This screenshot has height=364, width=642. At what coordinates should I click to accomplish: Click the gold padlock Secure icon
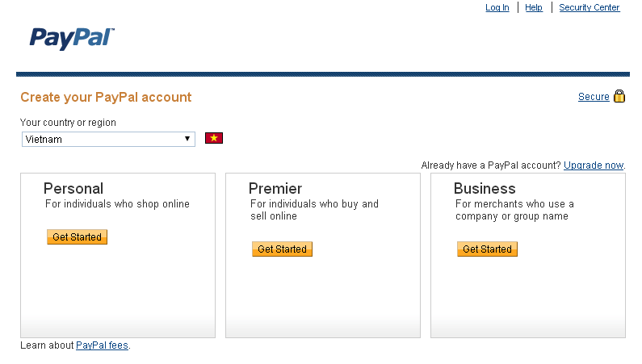(x=619, y=96)
